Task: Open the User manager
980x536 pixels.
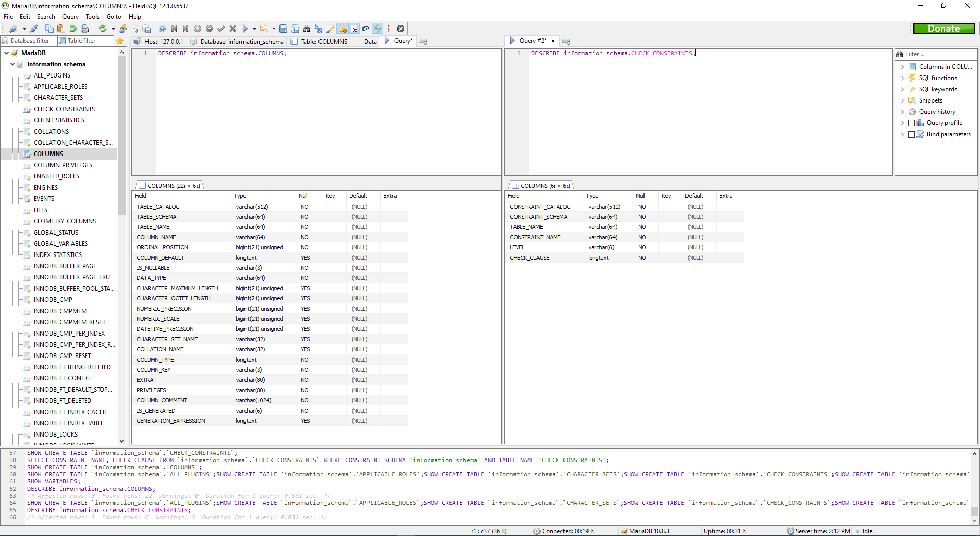Action: click(x=122, y=29)
